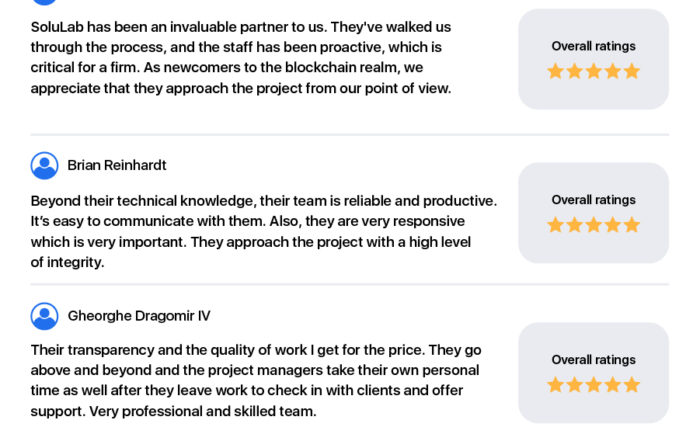The image size is (700, 441).
Task: Select fifth star in Brian Reinhardt's rating
Action: [x=631, y=225]
